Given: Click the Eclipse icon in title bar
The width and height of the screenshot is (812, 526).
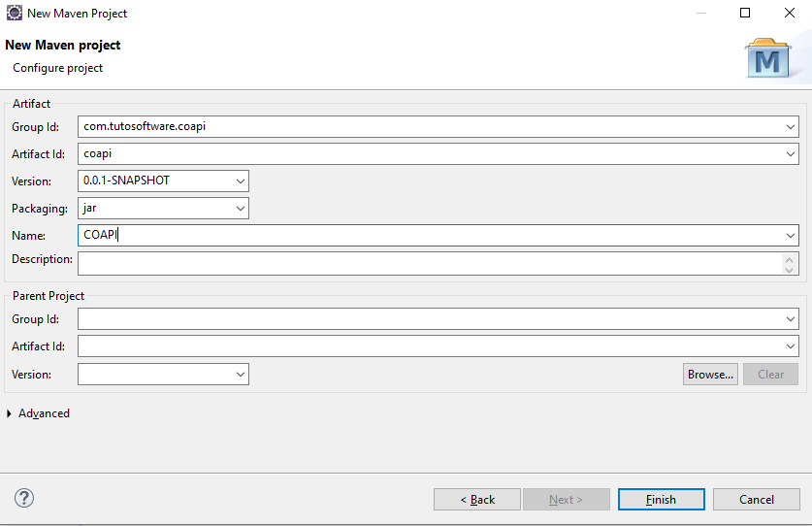Looking at the screenshot, I should click(14, 13).
